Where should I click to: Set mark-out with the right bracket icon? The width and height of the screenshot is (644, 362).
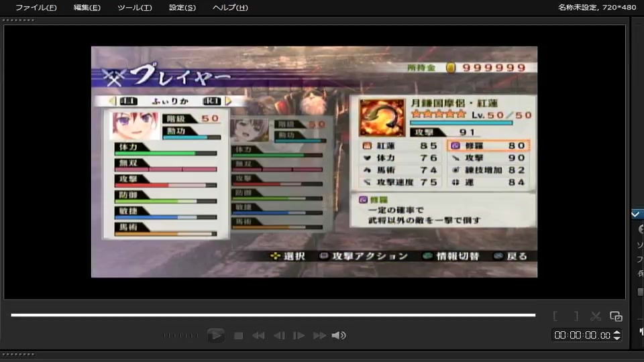pyautogui.click(x=576, y=316)
